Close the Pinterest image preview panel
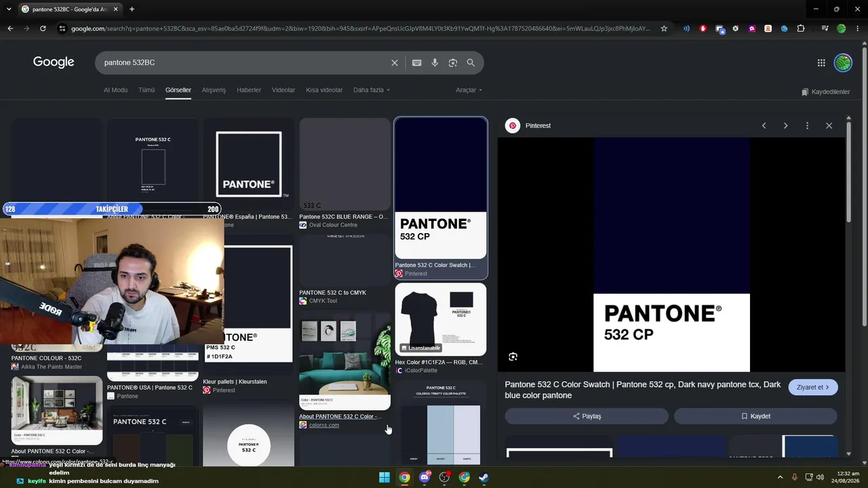868x488 pixels. tap(829, 125)
